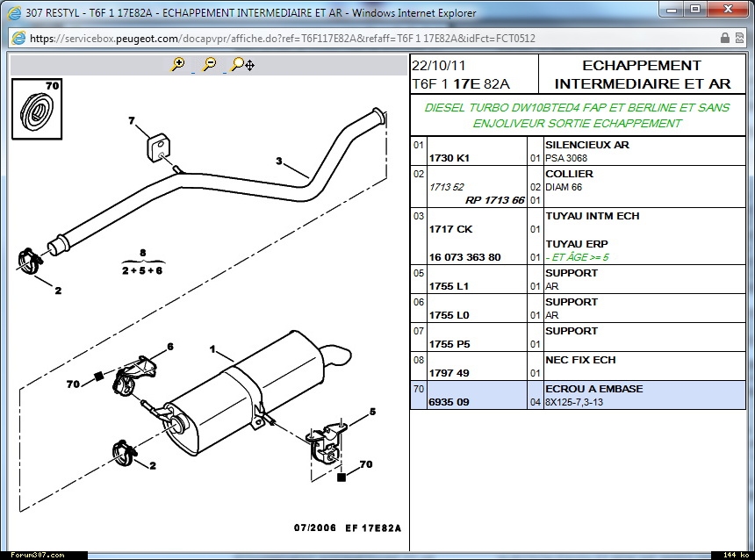Select the support bracket labeled 6
Viewport: 755px width, 560px height.
click(x=133, y=374)
